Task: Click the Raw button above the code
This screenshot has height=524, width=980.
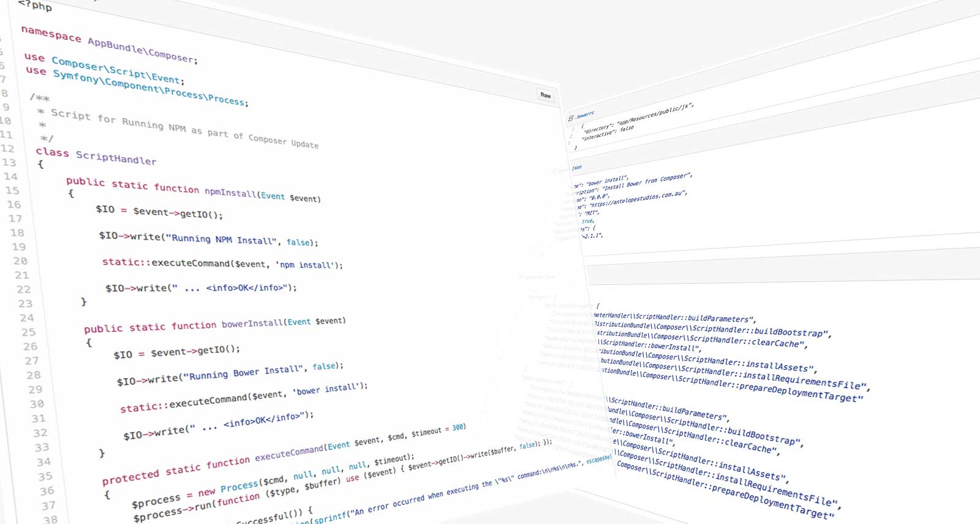Action: pos(545,95)
